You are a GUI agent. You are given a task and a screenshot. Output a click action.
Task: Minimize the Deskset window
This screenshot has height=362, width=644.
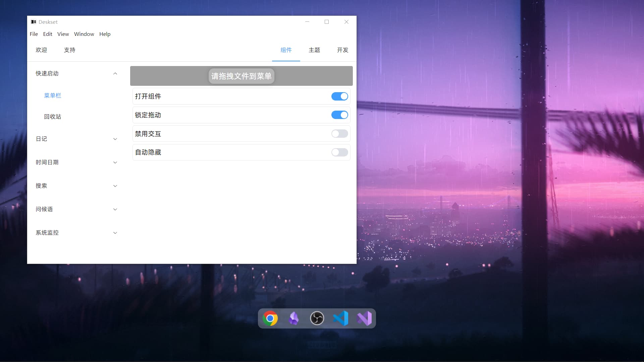[x=307, y=22]
